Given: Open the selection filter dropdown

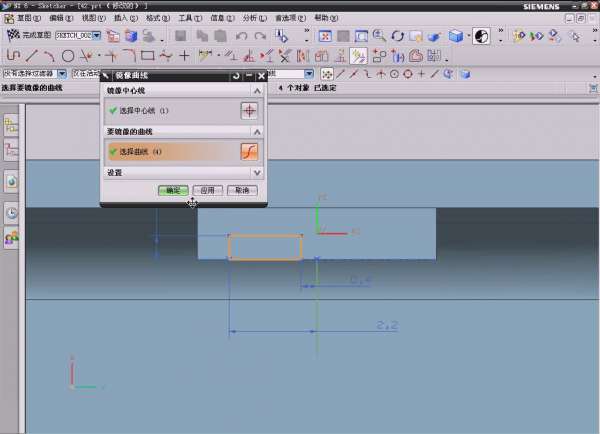Looking at the screenshot, I should pyautogui.click(x=62, y=74).
